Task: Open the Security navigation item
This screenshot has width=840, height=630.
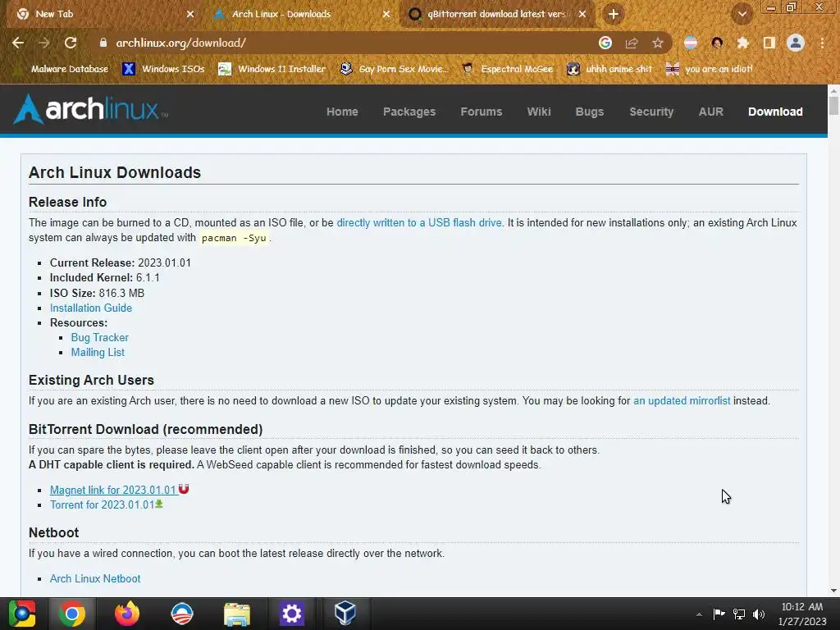Action: (x=651, y=112)
